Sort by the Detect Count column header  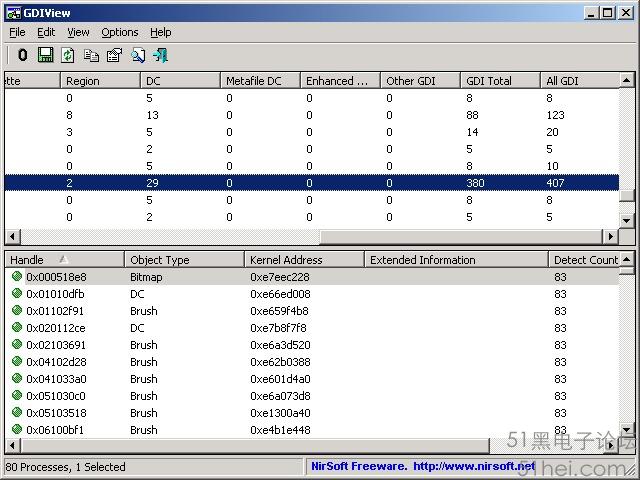click(584, 260)
